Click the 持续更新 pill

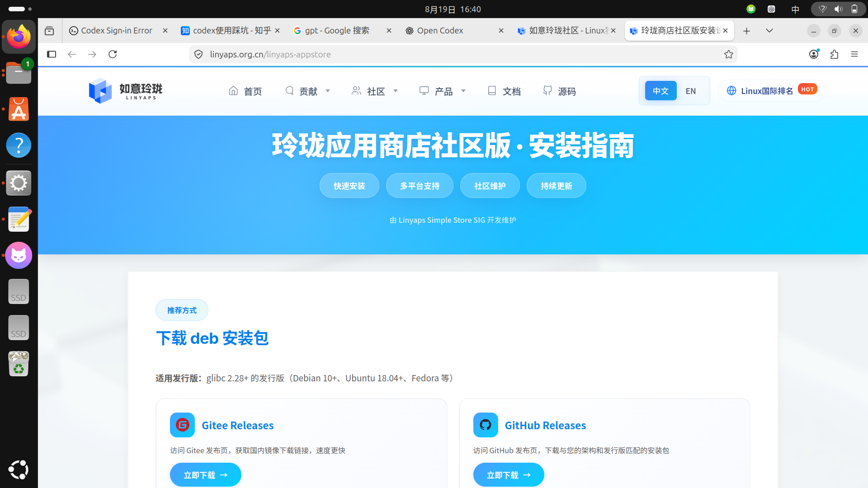point(556,186)
